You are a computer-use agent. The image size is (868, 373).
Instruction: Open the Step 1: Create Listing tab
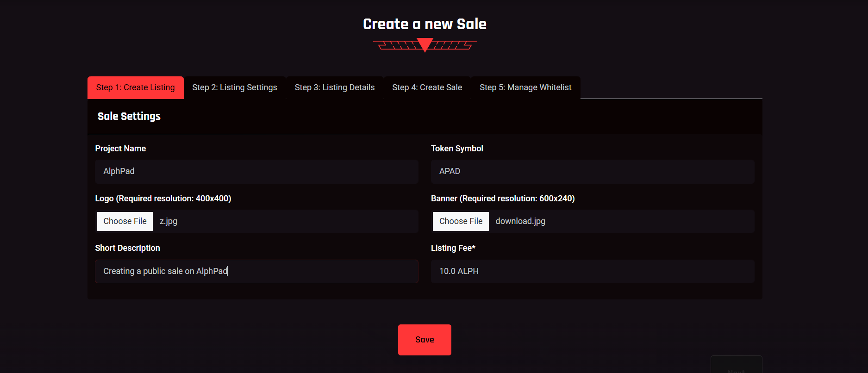pos(135,87)
